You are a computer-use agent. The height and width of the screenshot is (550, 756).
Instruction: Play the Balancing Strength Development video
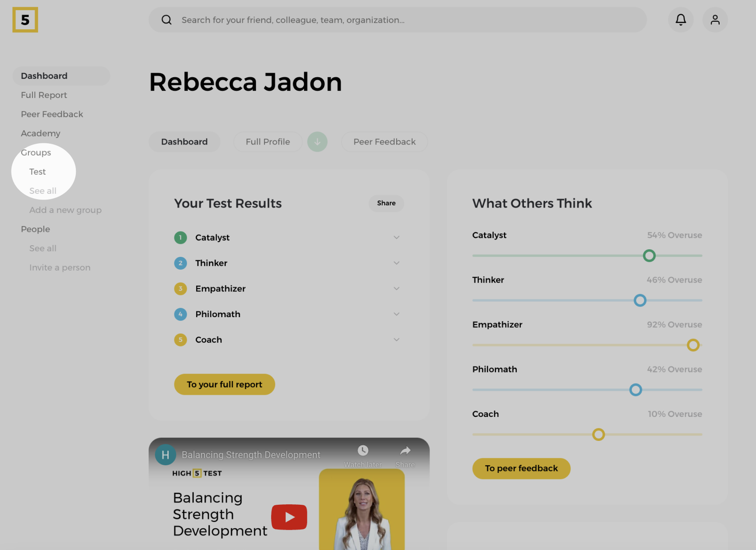click(289, 517)
